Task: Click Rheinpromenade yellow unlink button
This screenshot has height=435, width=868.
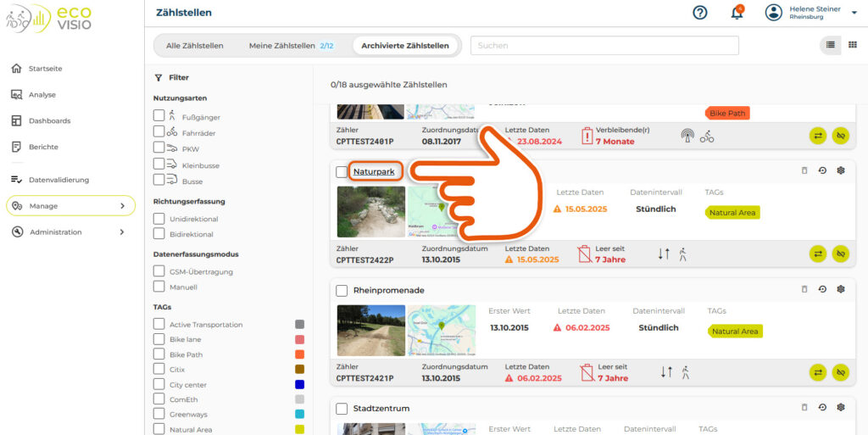Action: [x=840, y=372]
